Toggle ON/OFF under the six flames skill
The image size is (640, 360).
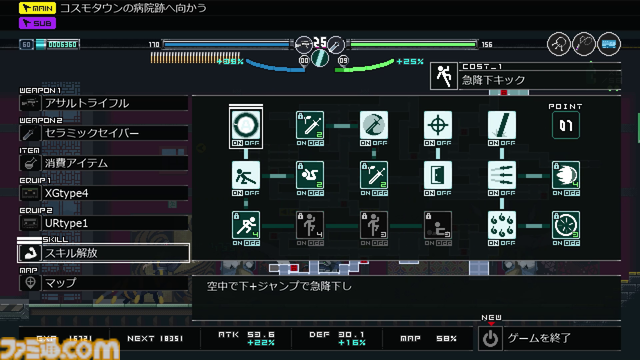tap(502, 243)
